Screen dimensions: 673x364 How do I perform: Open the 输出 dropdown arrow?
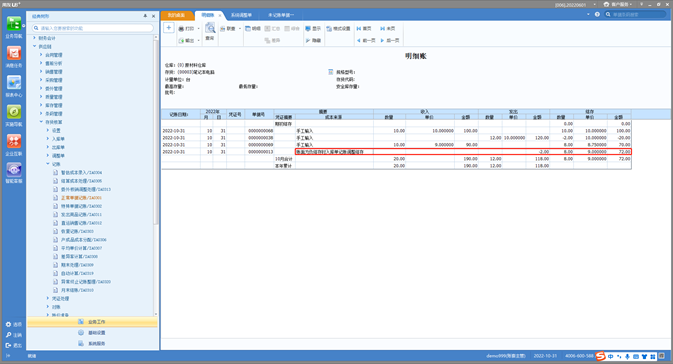click(x=198, y=40)
